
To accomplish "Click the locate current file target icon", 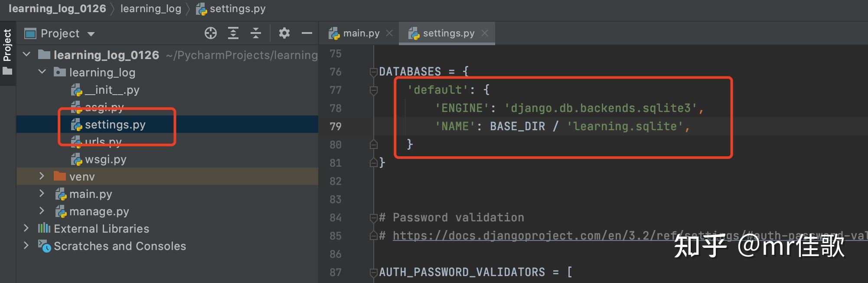I will tap(211, 33).
